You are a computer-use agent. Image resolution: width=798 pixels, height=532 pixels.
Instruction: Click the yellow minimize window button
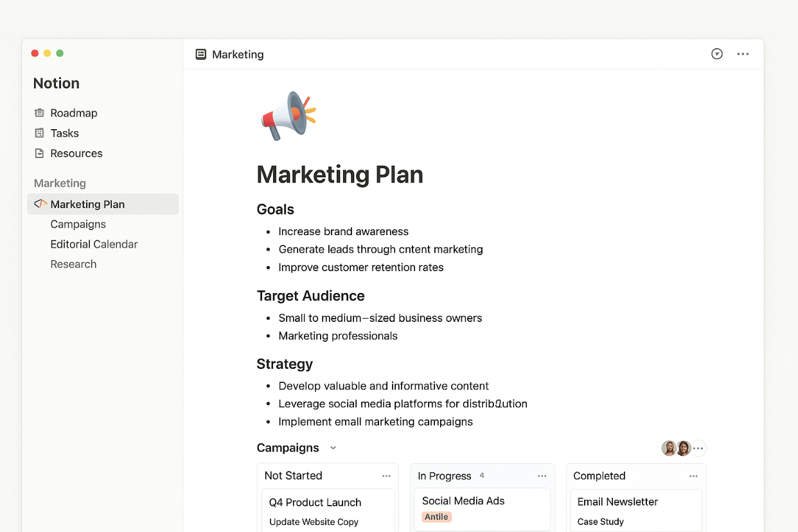(47, 53)
